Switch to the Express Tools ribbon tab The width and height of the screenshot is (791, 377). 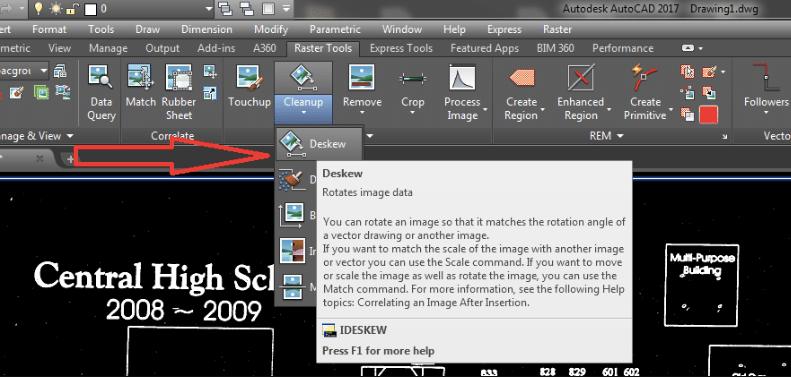click(401, 48)
